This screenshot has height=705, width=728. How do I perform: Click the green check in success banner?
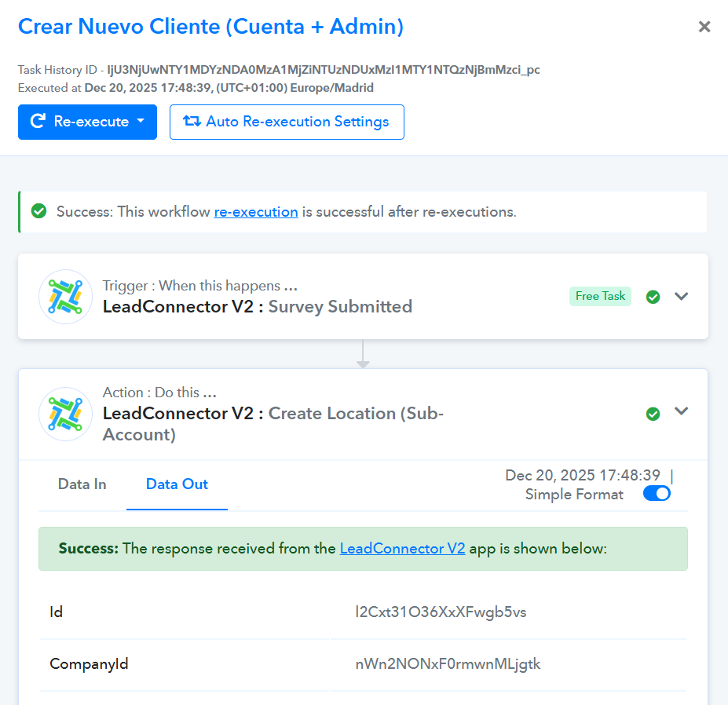[x=38, y=211]
